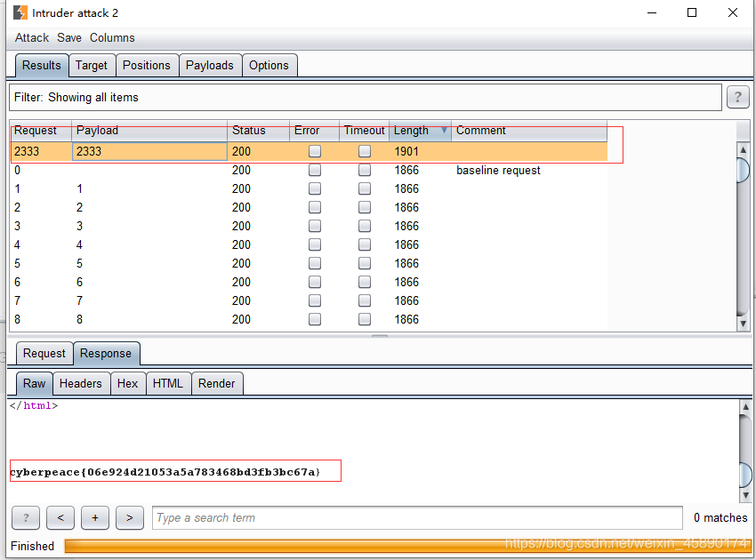Open the Attack menu
This screenshot has width=756, height=560.
point(32,37)
